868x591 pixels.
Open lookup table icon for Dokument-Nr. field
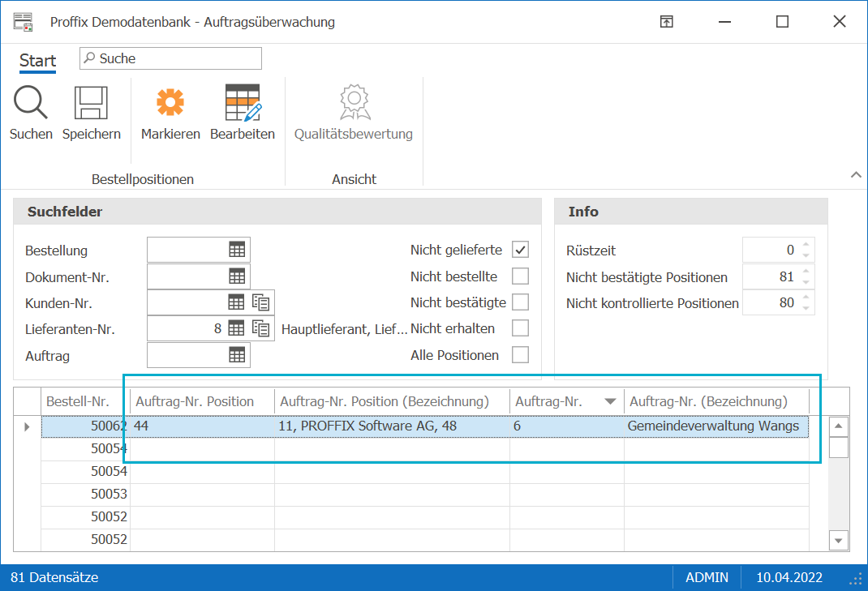click(x=237, y=276)
